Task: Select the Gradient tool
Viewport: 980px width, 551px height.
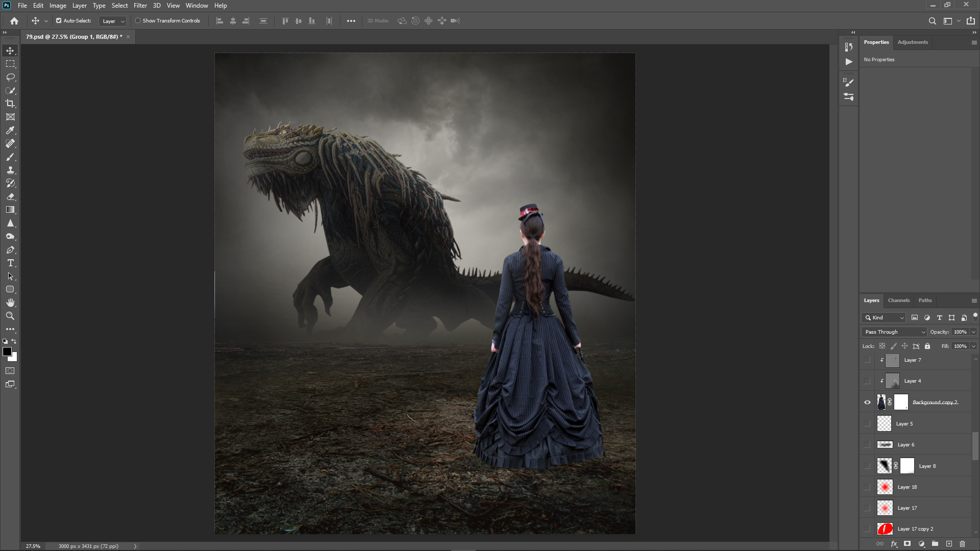Action: pos(10,210)
